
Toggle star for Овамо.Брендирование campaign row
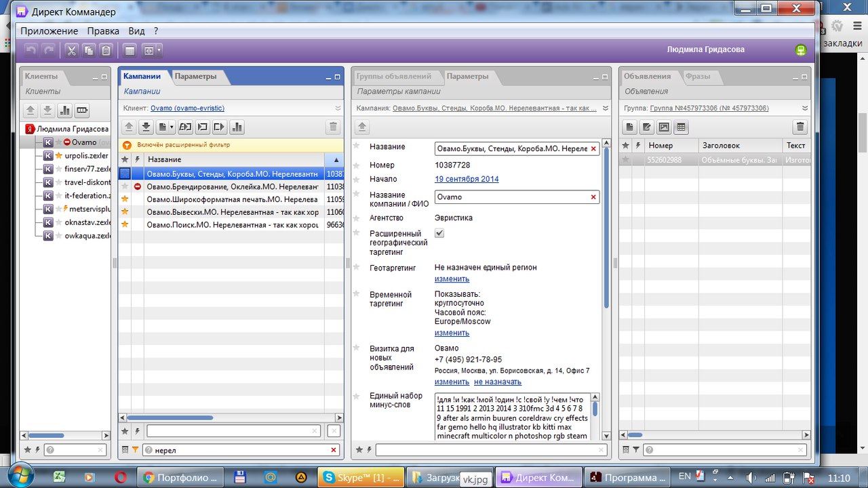125,186
